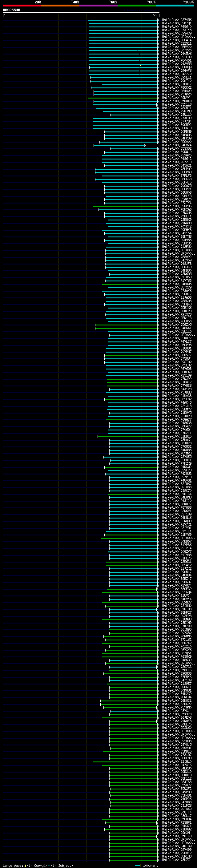Click hit label UniRef100_Q1NAE8

(x=177, y=721)
